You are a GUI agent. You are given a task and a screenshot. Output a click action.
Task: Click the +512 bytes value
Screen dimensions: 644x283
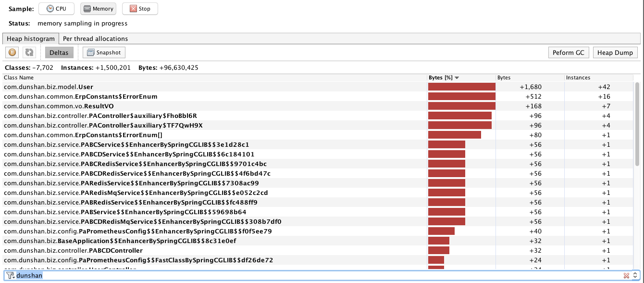point(533,96)
